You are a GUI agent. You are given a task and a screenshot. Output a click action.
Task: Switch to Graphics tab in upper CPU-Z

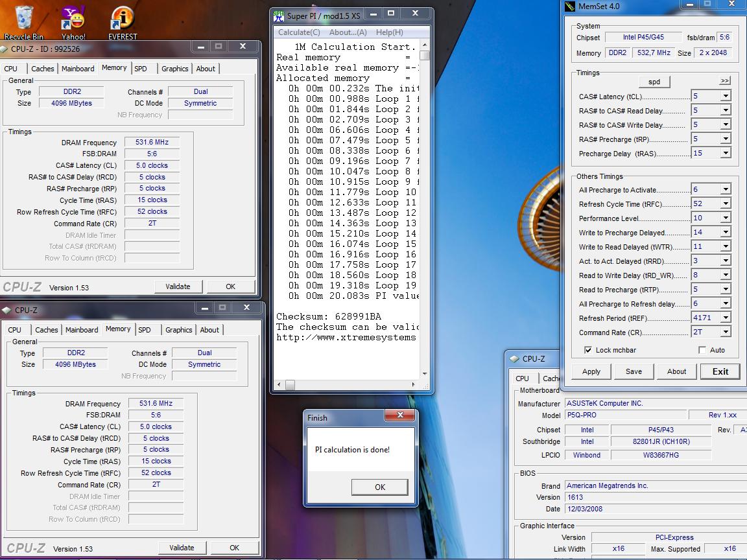tap(175, 69)
